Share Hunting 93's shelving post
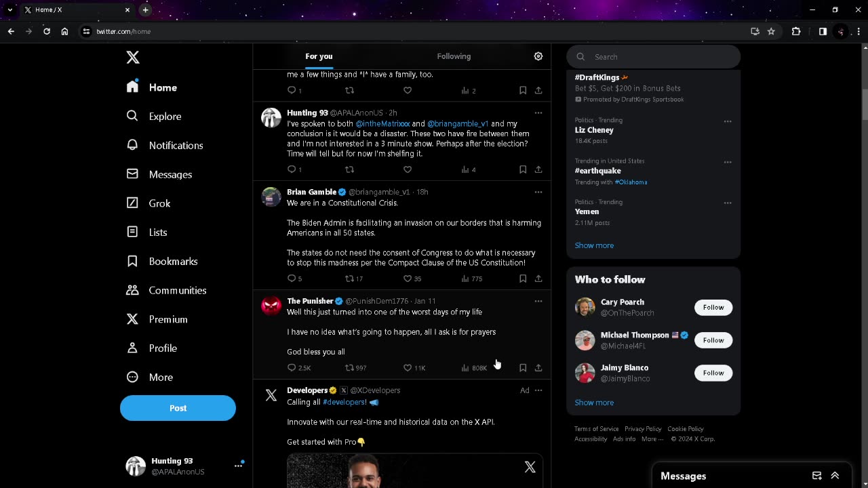 pos(538,169)
